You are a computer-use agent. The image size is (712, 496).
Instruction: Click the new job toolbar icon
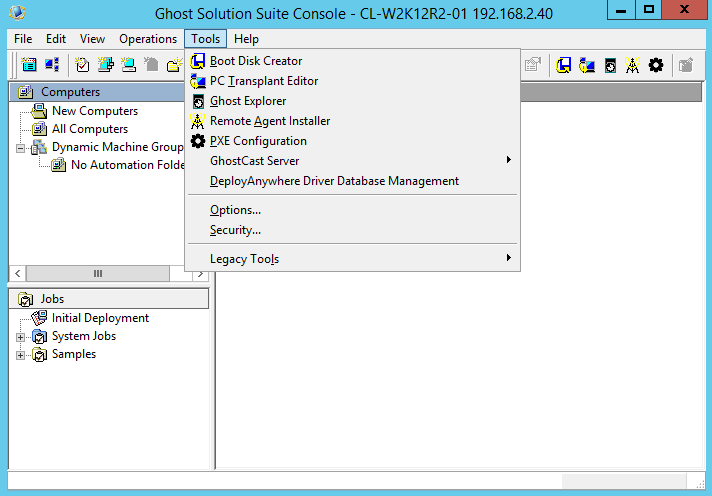coord(83,65)
